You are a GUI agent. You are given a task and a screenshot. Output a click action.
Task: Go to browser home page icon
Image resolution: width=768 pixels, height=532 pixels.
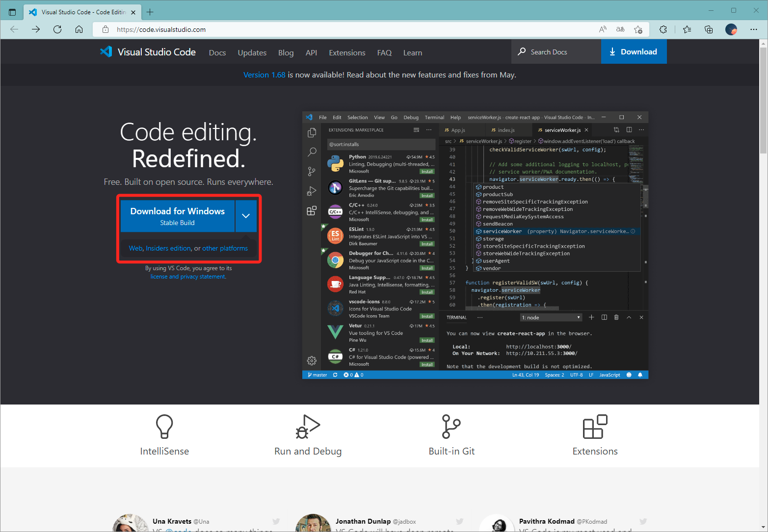[79, 29]
